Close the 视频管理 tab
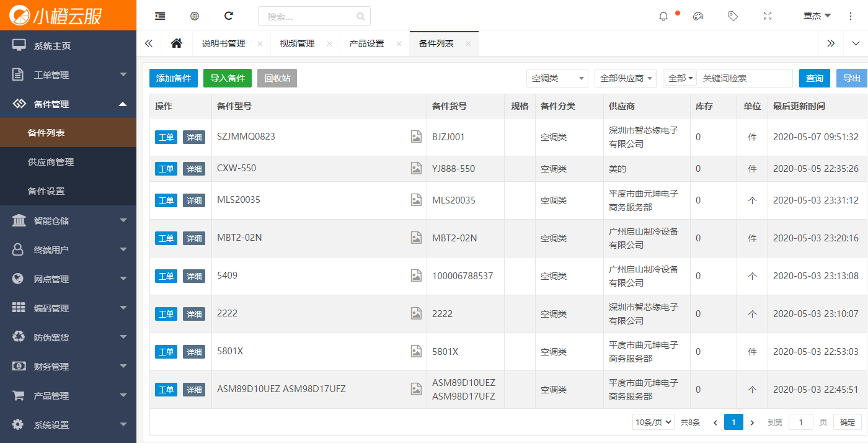Image resolution: width=868 pixels, height=443 pixels. (x=329, y=43)
